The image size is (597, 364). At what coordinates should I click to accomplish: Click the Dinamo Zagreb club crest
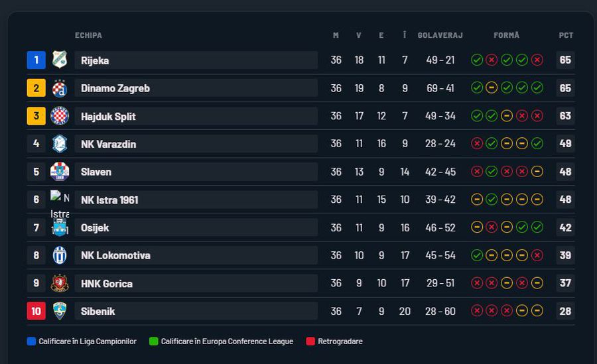pyautogui.click(x=60, y=88)
